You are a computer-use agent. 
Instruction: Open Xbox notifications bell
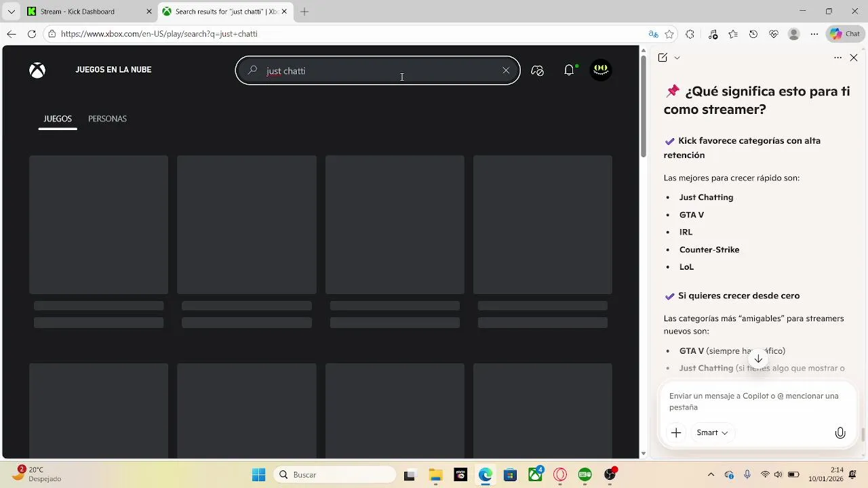[x=569, y=70]
